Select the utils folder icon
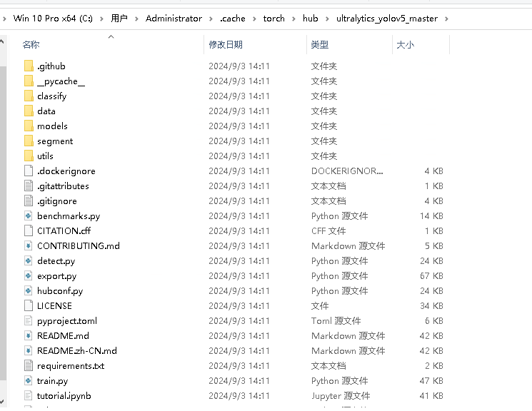 tap(29, 156)
